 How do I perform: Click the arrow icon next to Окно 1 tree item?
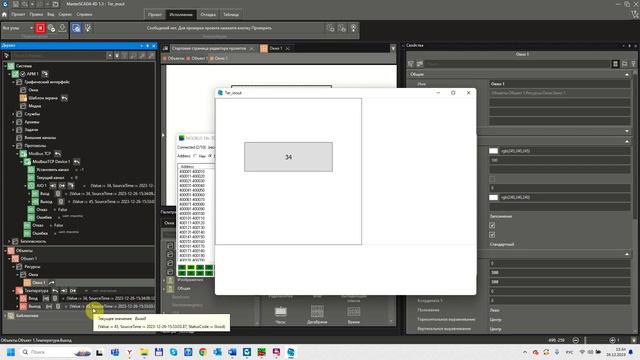pos(52,282)
